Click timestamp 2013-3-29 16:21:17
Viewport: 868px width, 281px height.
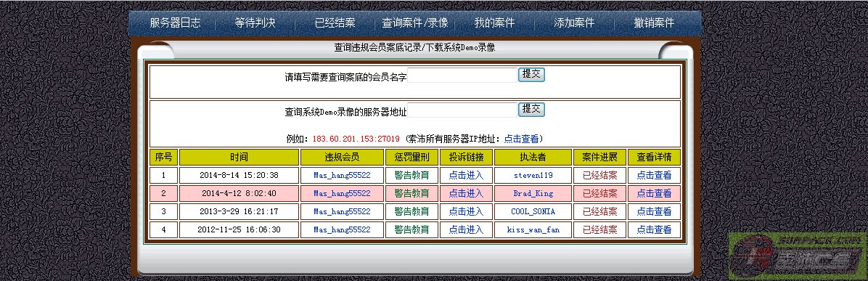239,212
